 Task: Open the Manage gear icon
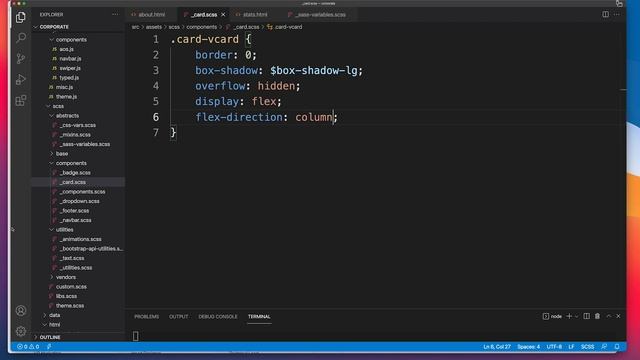(x=21, y=331)
